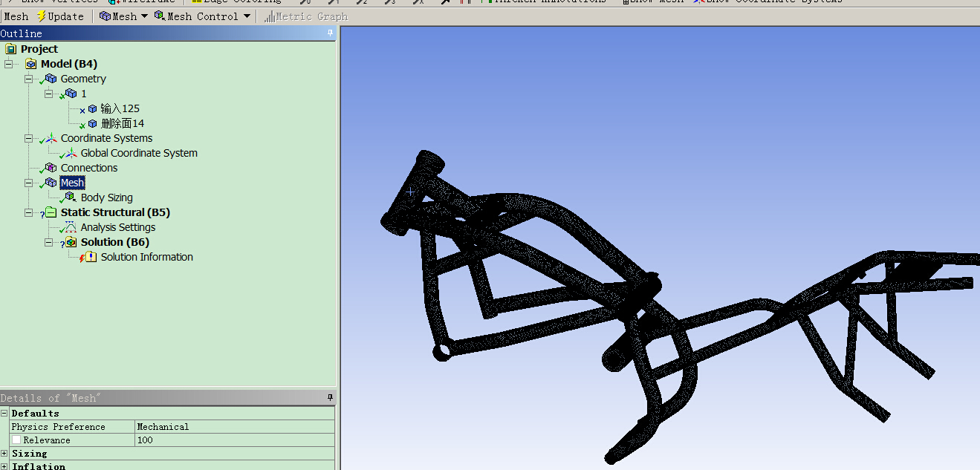Select body 输入125

[x=120, y=108]
